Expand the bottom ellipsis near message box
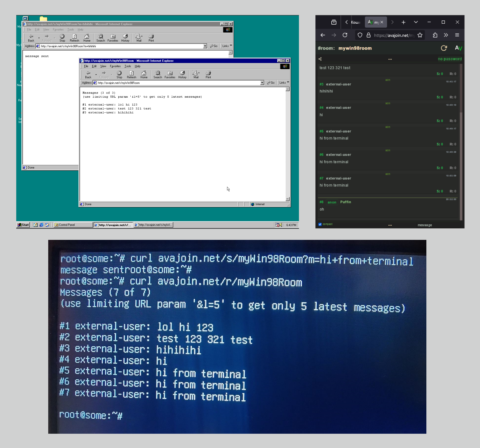480x448 pixels. pos(390,225)
